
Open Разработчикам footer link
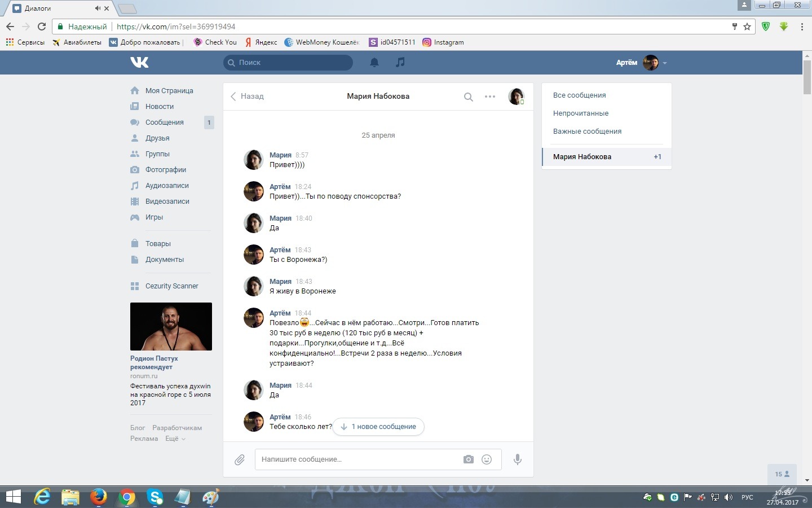click(177, 428)
